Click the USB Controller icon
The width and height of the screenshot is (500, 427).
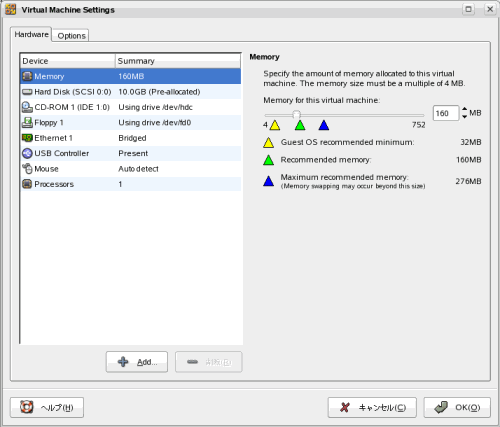[x=27, y=153]
